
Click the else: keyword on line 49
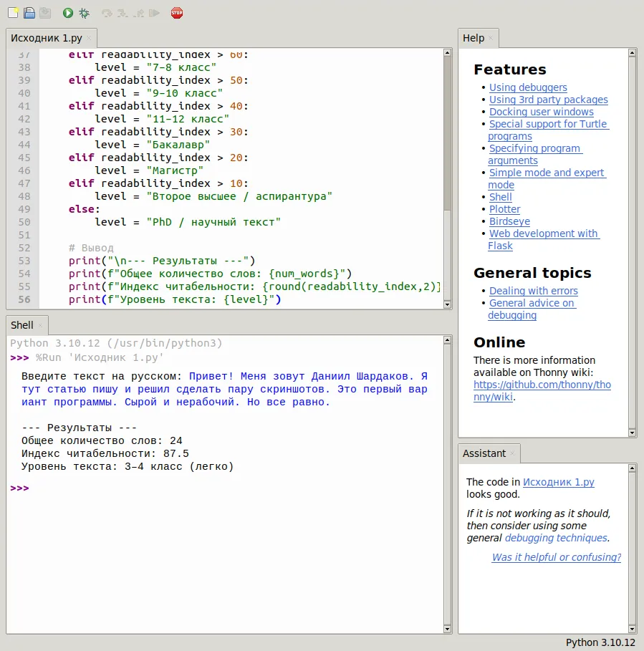pyautogui.click(x=85, y=209)
